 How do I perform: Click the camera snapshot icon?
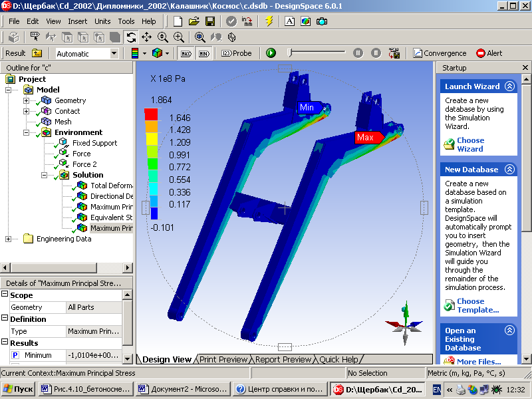click(321, 21)
